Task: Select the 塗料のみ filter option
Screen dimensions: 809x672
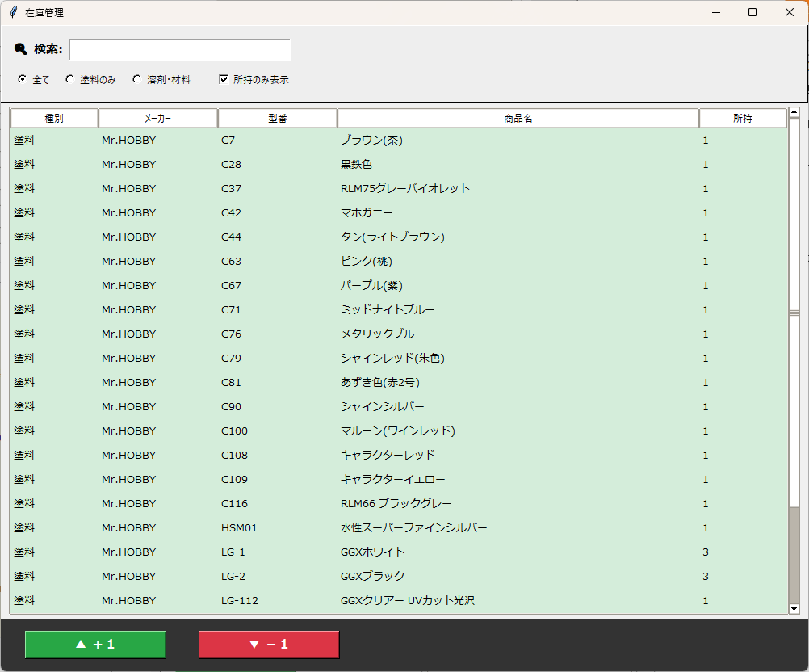Action: tap(70, 79)
